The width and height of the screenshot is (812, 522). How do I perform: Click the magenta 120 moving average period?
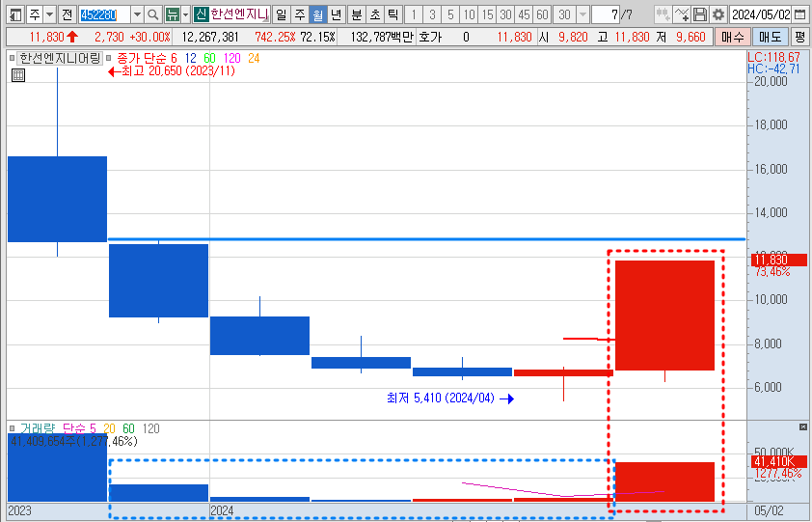point(231,59)
